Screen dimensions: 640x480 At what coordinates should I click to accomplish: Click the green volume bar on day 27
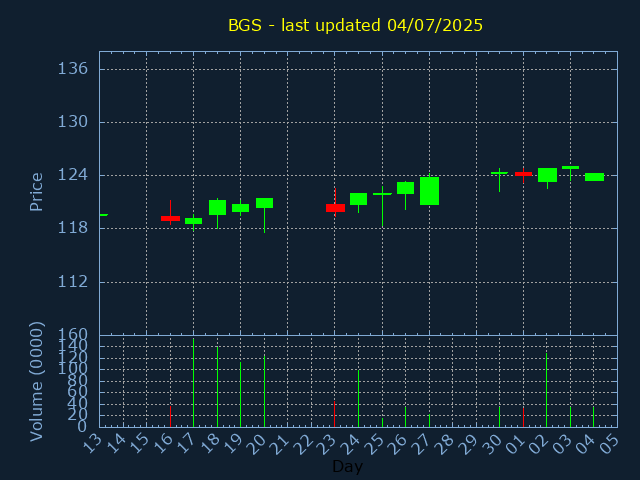click(x=429, y=420)
